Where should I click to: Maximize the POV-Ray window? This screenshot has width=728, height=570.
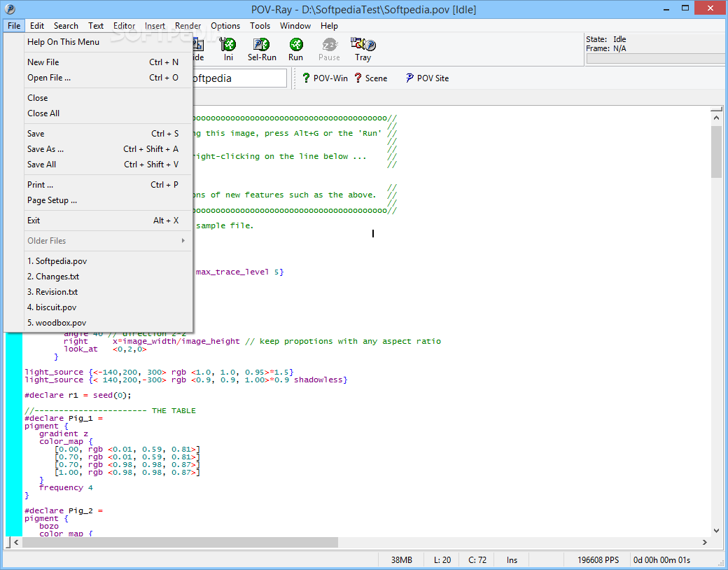[x=685, y=8]
